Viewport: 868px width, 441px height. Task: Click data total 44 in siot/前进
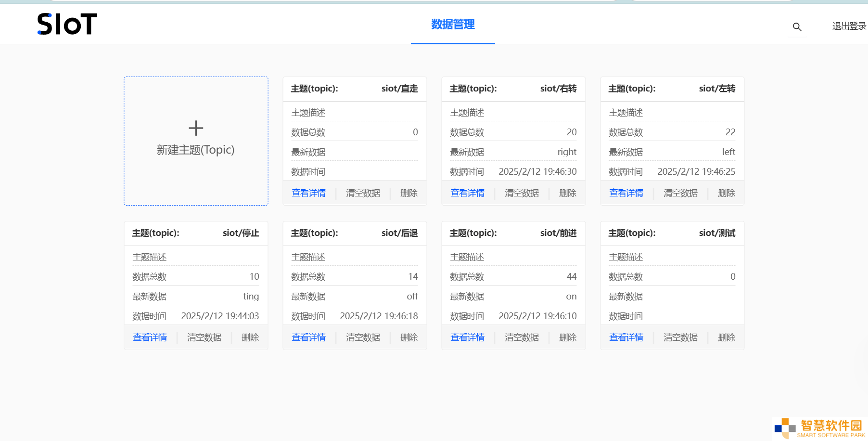pyautogui.click(x=572, y=276)
